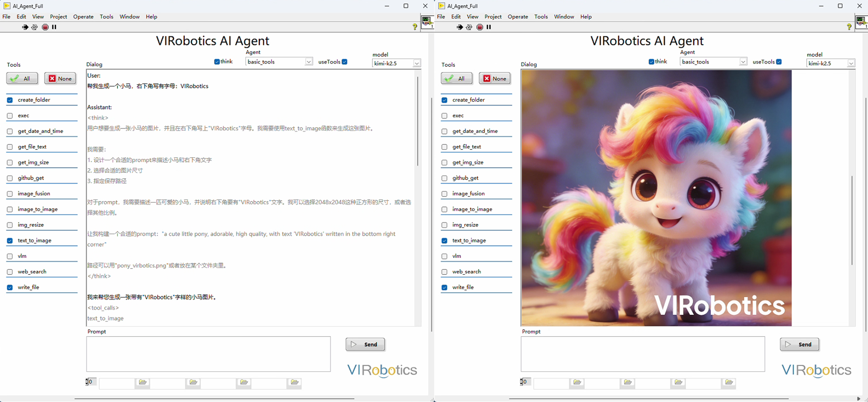This screenshot has height=402, width=868.
Task: Click first folder browse icon below left prompt
Action: point(142,382)
